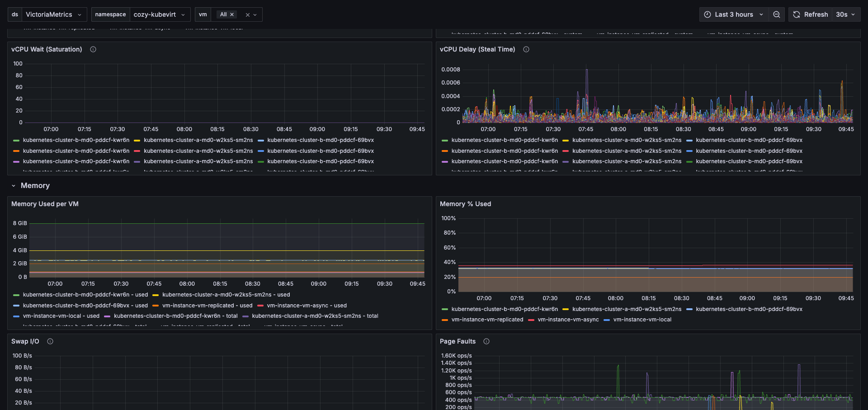The height and width of the screenshot is (410, 868).
Task: Open the Memory % Used panel title
Action: click(465, 204)
